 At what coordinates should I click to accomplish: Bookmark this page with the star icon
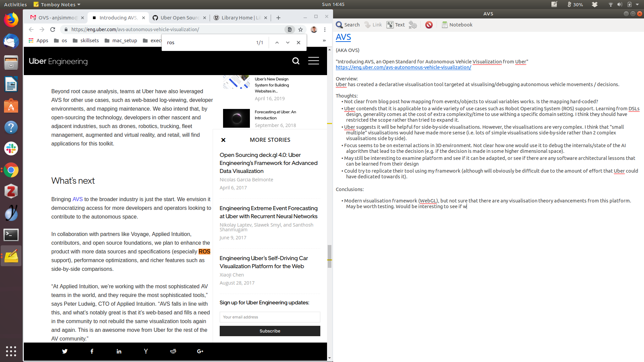pyautogui.click(x=301, y=29)
